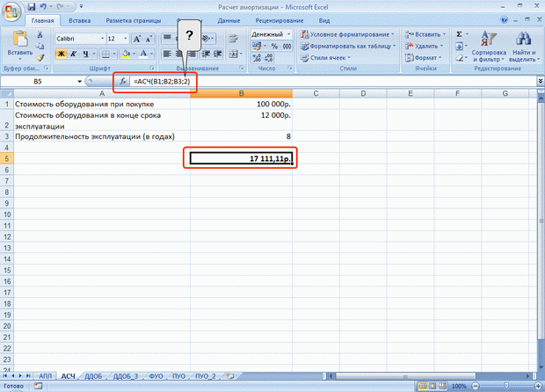Switch to the АПЛ sheet tab
The width and height of the screenshot is (545, 392).
[x=45, y=376]
